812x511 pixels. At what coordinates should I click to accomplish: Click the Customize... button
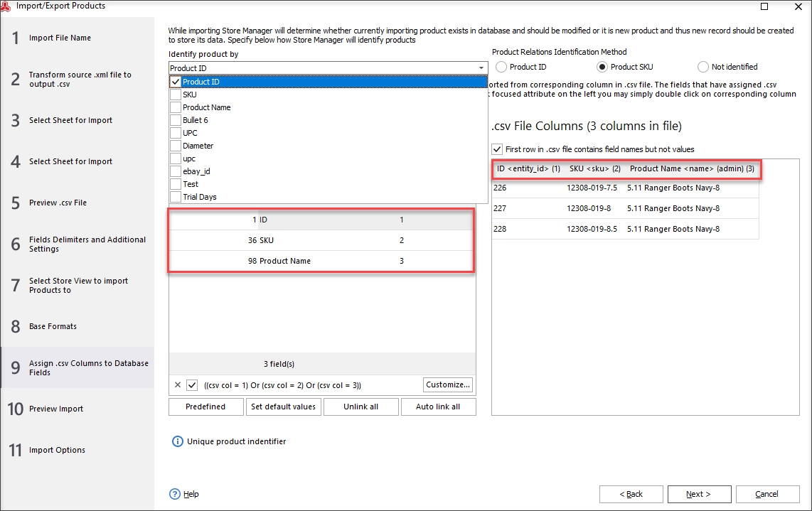click(448, 384)
